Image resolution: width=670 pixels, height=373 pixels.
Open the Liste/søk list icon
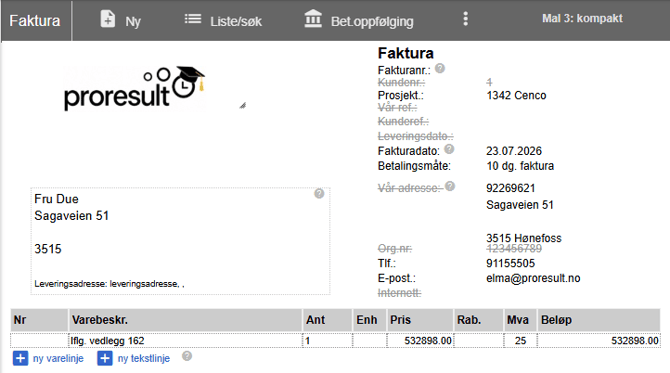(x=193, y=19)
